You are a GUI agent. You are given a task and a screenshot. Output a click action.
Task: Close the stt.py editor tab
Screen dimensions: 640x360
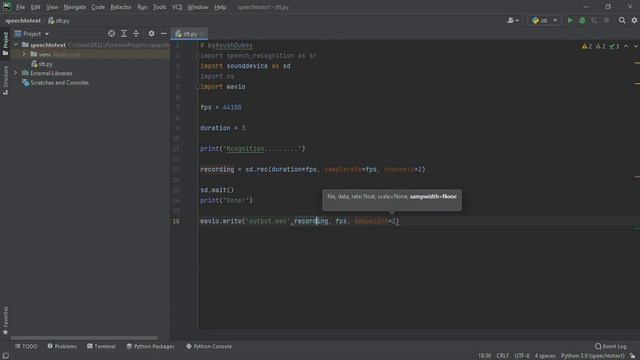(202, 34)
